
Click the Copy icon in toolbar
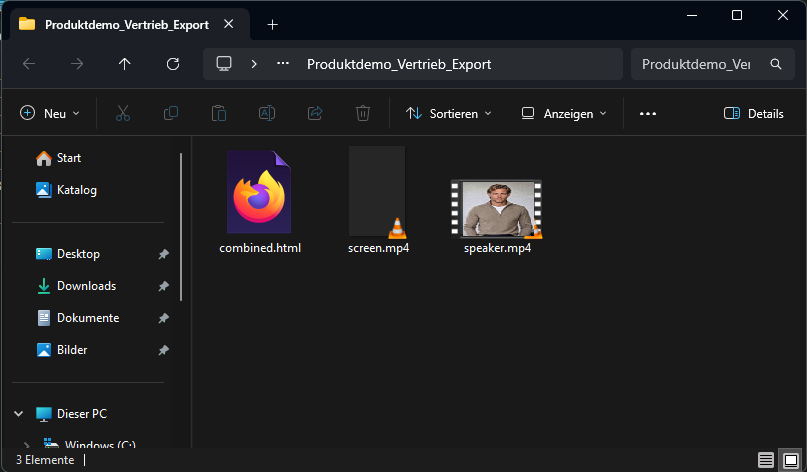coord(171,113)
